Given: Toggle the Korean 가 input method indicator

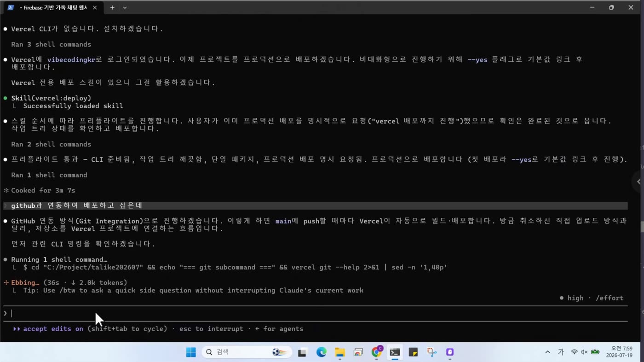Looking at the screenshot, I should 561,352.
